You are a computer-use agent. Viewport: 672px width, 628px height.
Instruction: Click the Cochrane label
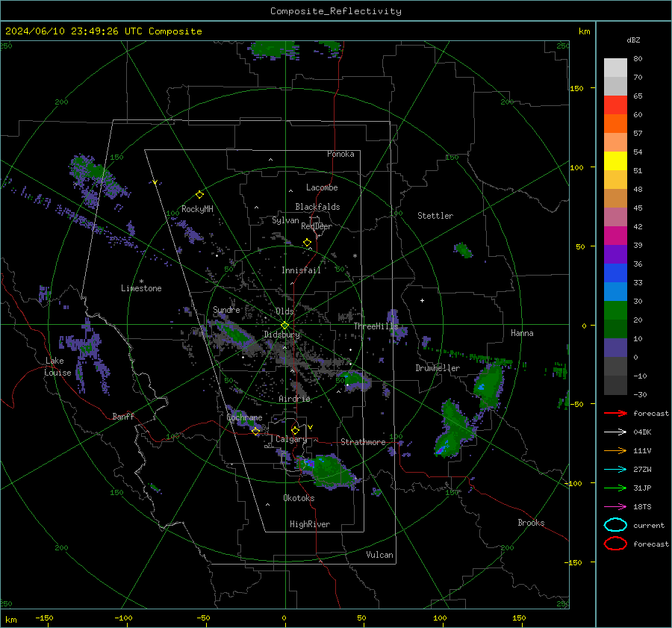244,417
